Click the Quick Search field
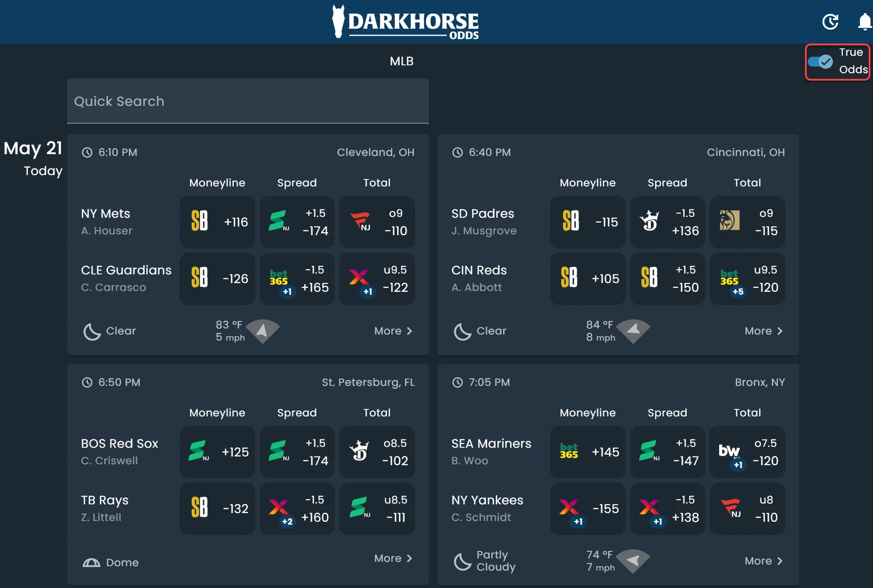 [x=248, y=101]
